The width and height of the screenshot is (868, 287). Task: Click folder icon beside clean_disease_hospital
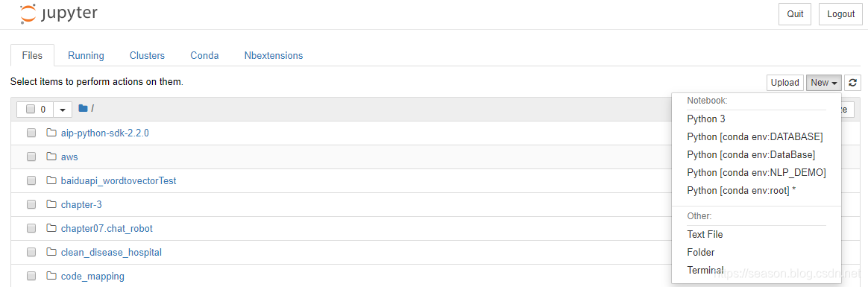point(52,252)
